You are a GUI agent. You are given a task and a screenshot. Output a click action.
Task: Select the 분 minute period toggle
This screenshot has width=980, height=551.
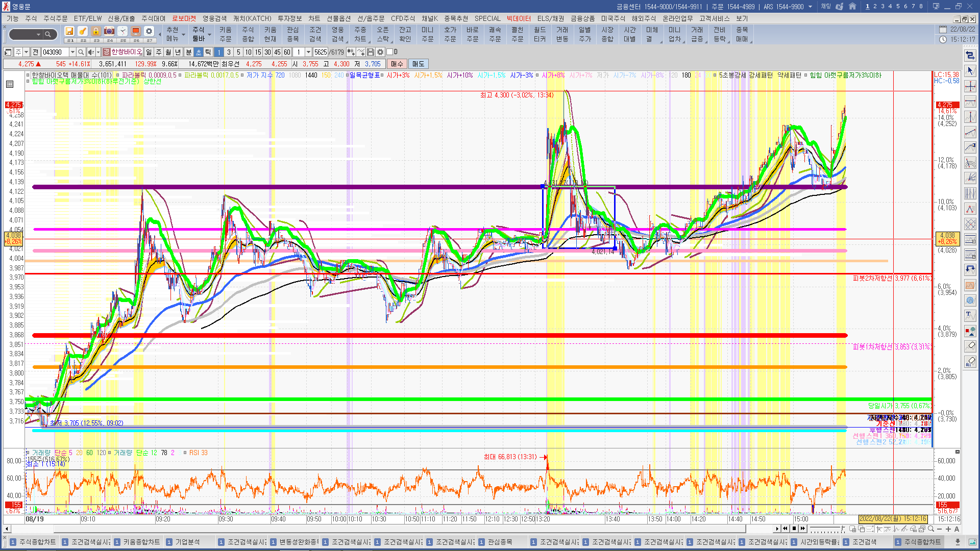tap(189, 52)
